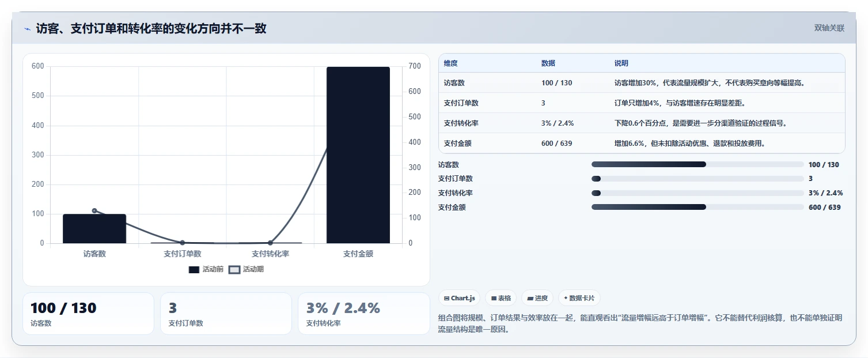
Task: Click the tall 支付金额 bar in the chart
Action: point(358,155)
